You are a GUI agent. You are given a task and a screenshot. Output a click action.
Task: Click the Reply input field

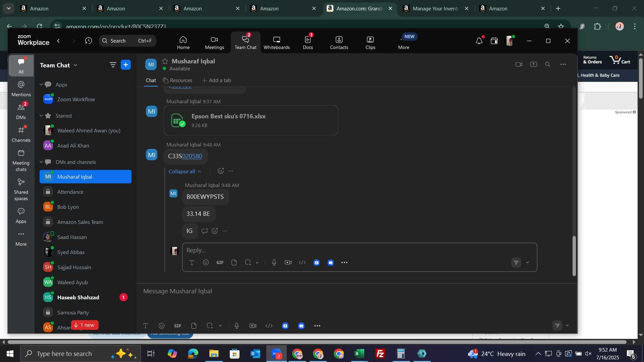360,250
